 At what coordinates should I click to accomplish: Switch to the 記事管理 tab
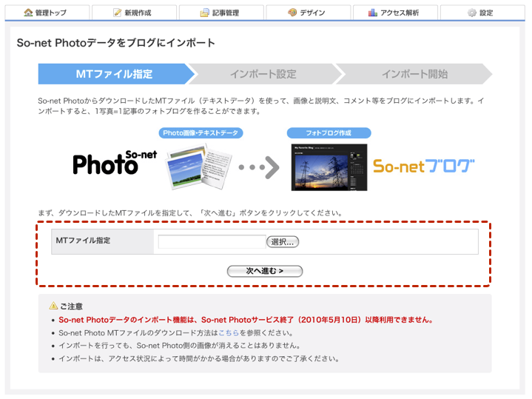tap(220, 13)
